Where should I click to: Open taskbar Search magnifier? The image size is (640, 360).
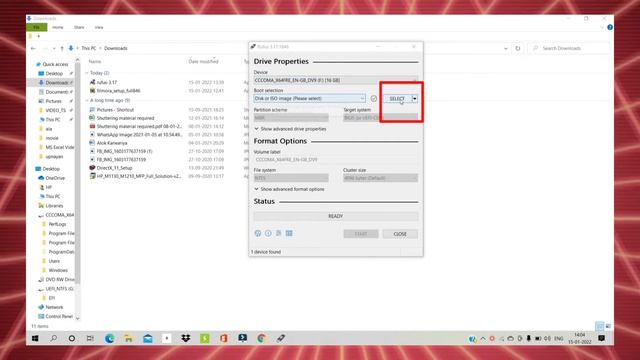[53, 338]
